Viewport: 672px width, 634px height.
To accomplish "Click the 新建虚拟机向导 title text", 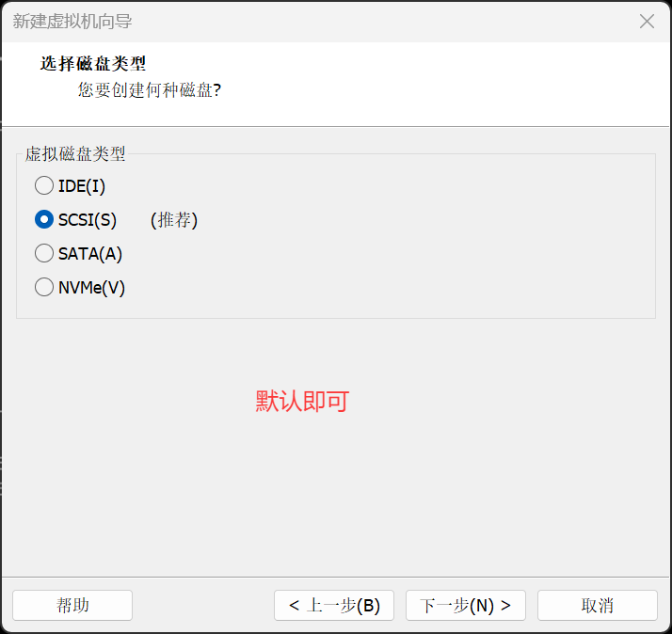I will (72, 21).
